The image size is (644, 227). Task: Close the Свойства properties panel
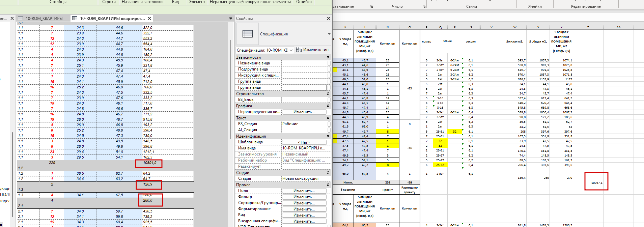click(x=329, y=19)
